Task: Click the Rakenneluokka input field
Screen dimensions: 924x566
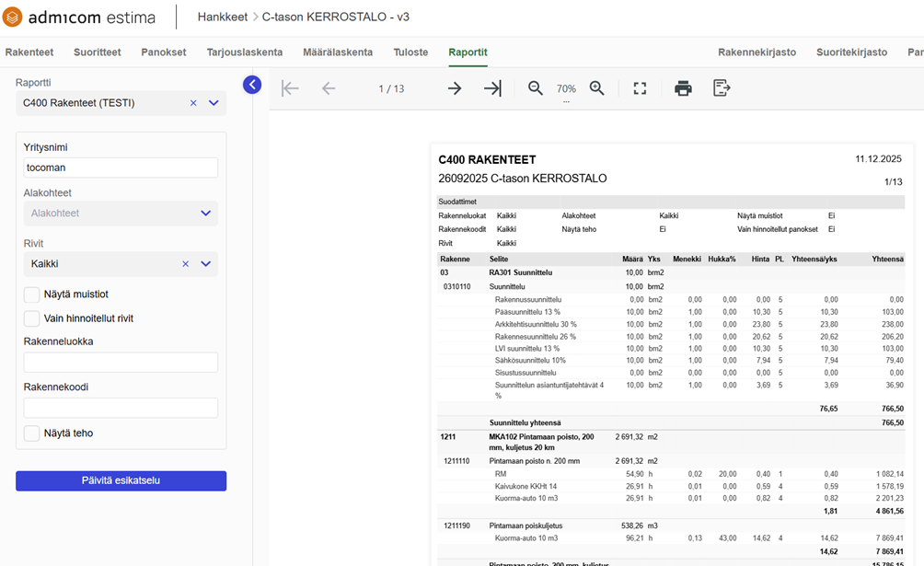Action: [x=121, y=363]
